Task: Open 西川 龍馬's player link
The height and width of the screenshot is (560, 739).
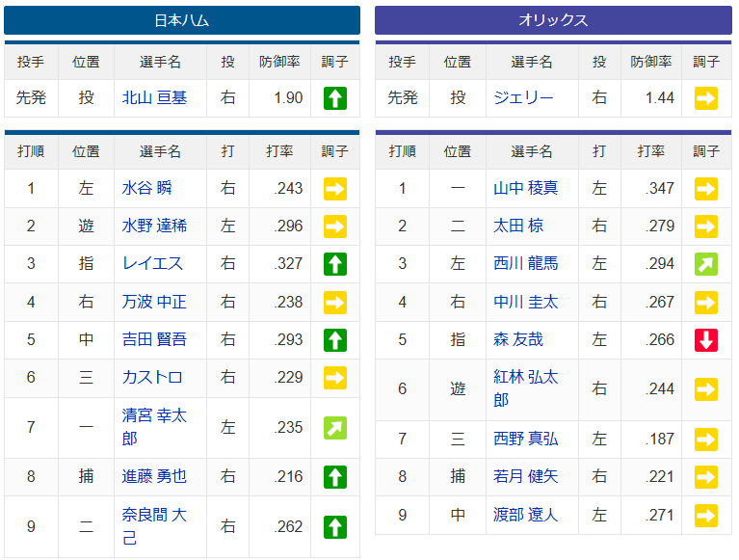Action: 525,263
